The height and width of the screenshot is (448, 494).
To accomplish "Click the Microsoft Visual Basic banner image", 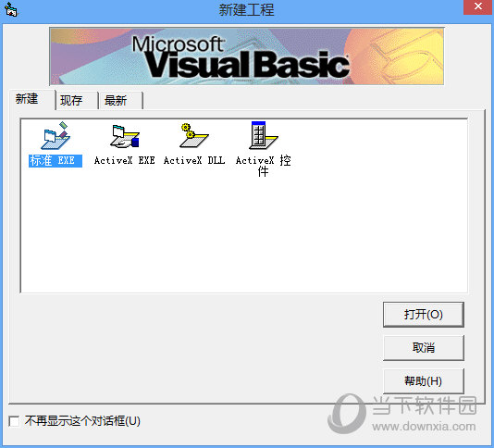I will [247, 56].
